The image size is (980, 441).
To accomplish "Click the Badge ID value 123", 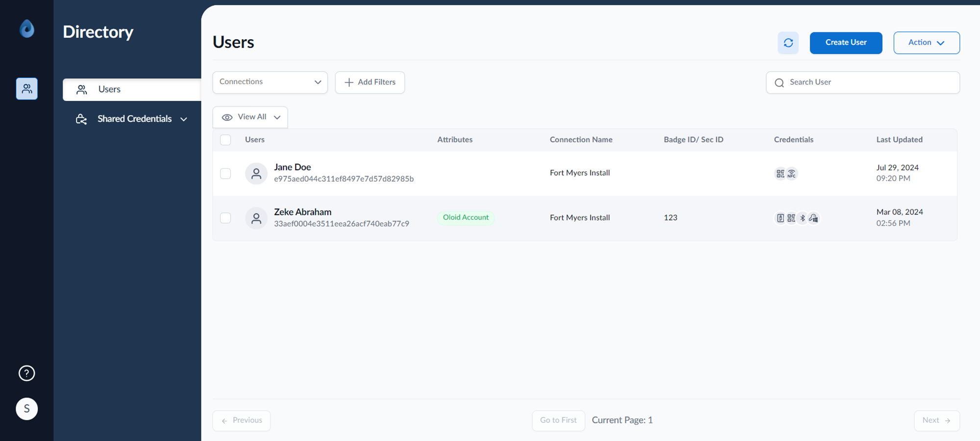I will [671, 218].
